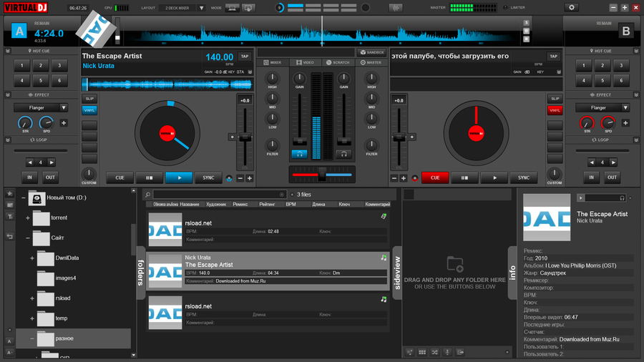Toggle the left headphone cue (PFL) button

click(x=299, y=154)
